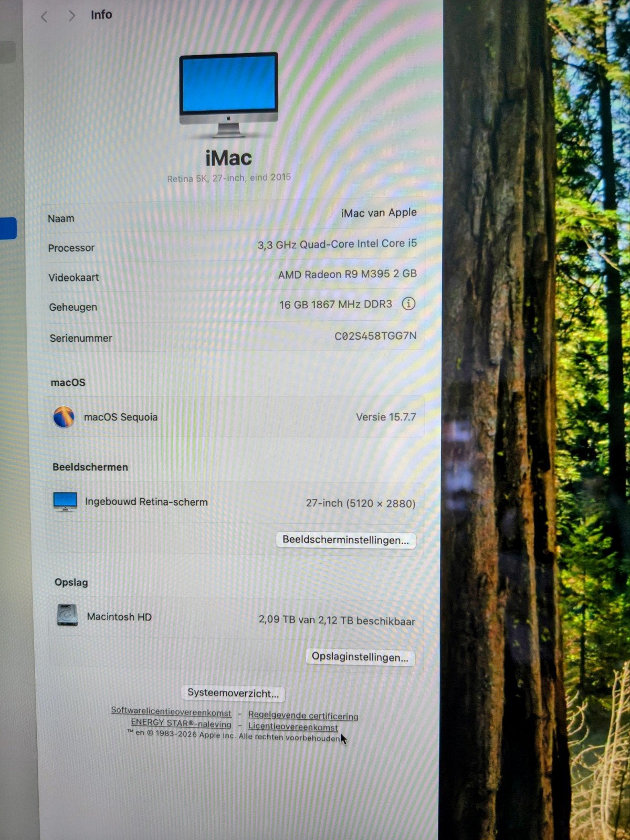Go back with the left chevron

(44, 17)
